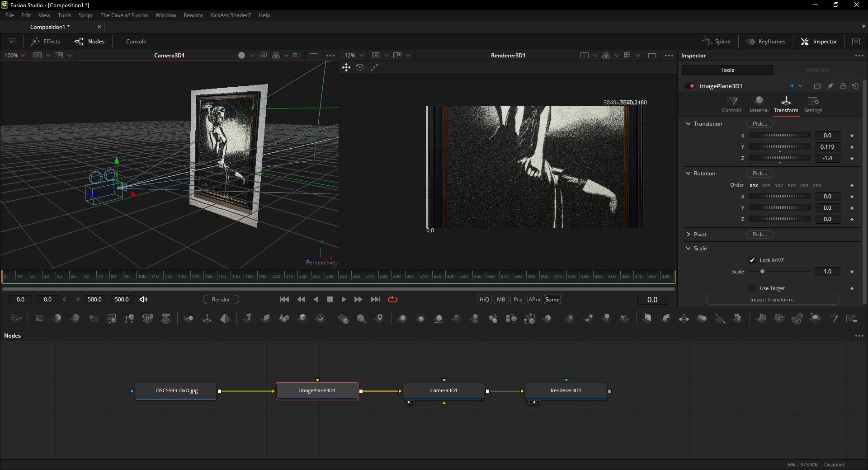The image size is (868, 470).
Task: Open the 100% zoom dropdown in Camera3D1 viewer
Action: click(14, 55)
